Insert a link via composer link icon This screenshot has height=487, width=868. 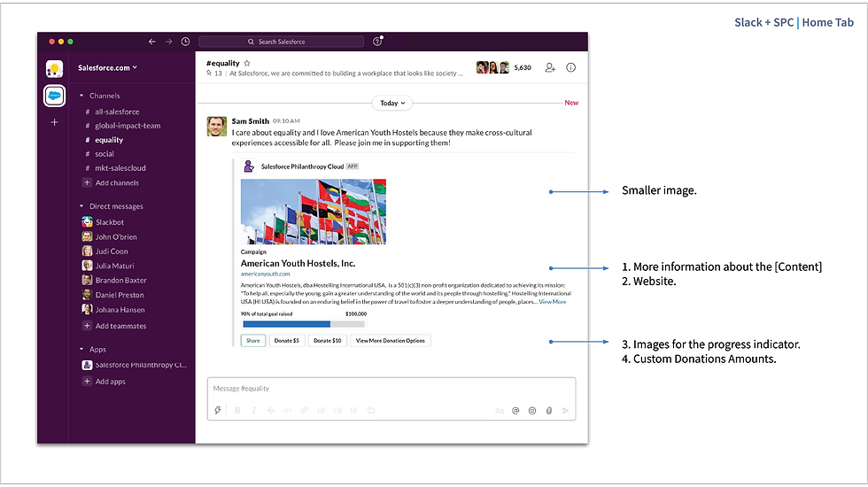pos(304,410)
